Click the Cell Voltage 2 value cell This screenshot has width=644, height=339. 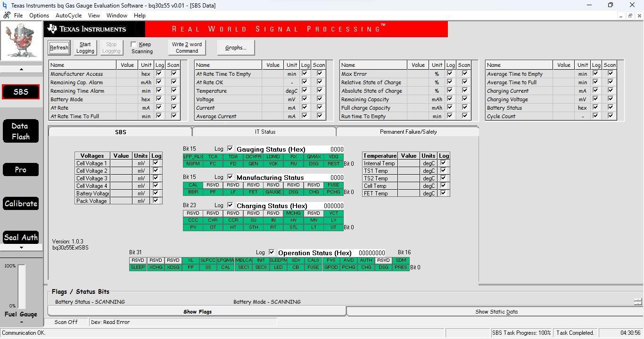[x=121, y=171]
